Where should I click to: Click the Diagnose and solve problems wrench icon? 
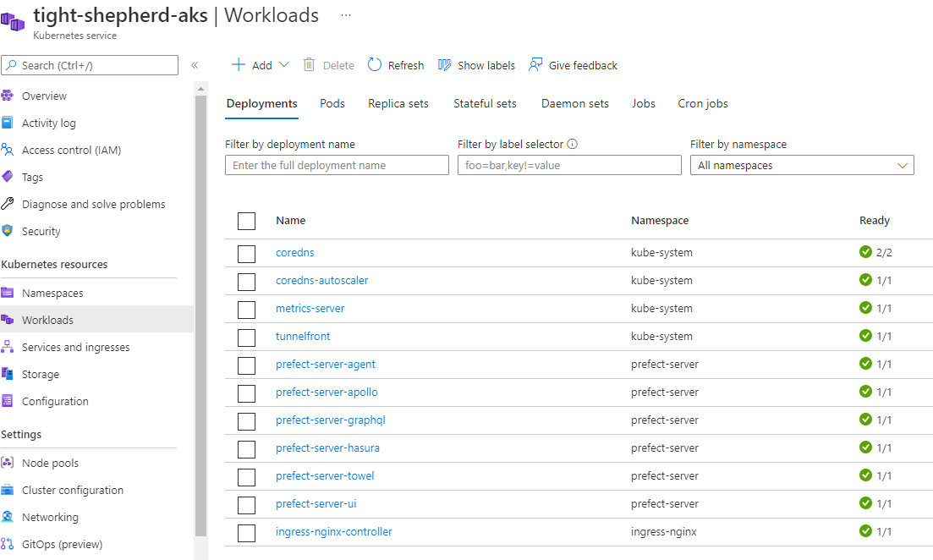pos(7,204)
